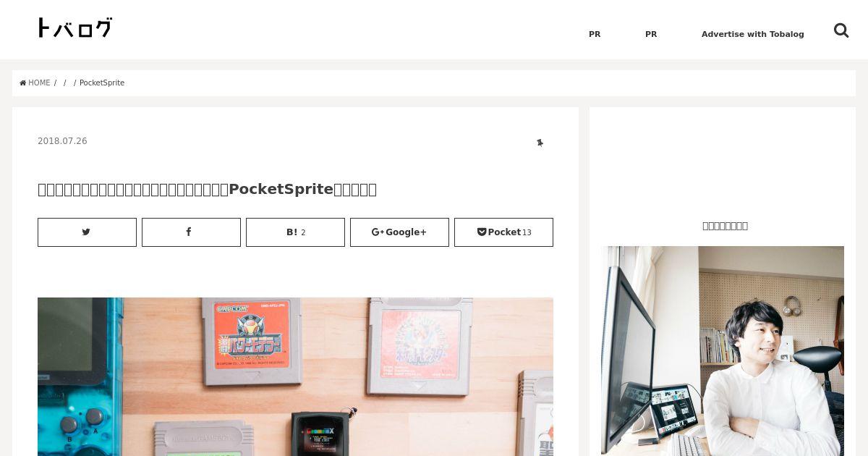Click the house icon in breadcrumb

(x=23, y=83)
